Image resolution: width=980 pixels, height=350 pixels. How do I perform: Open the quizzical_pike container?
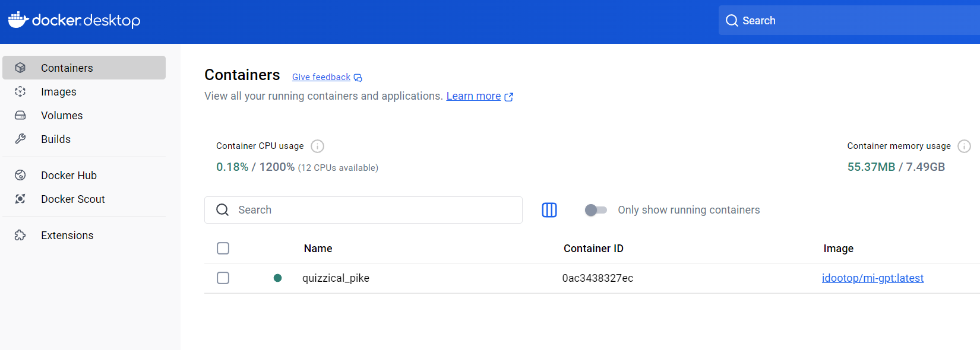click(336, 278)
